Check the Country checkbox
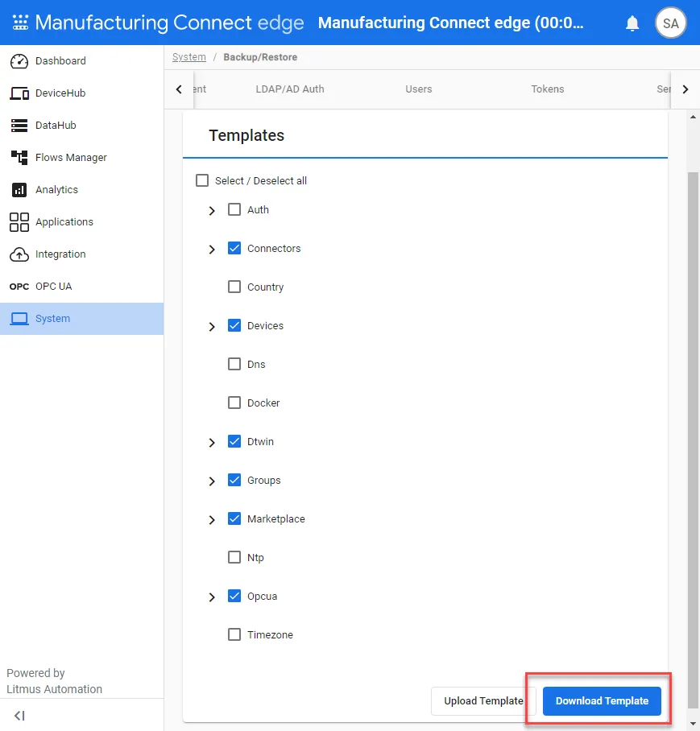The width and height of the screenshot is (700, 731). (234, 287)
